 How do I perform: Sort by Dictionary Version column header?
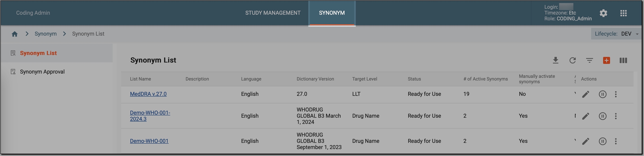[x=315, y=79]
